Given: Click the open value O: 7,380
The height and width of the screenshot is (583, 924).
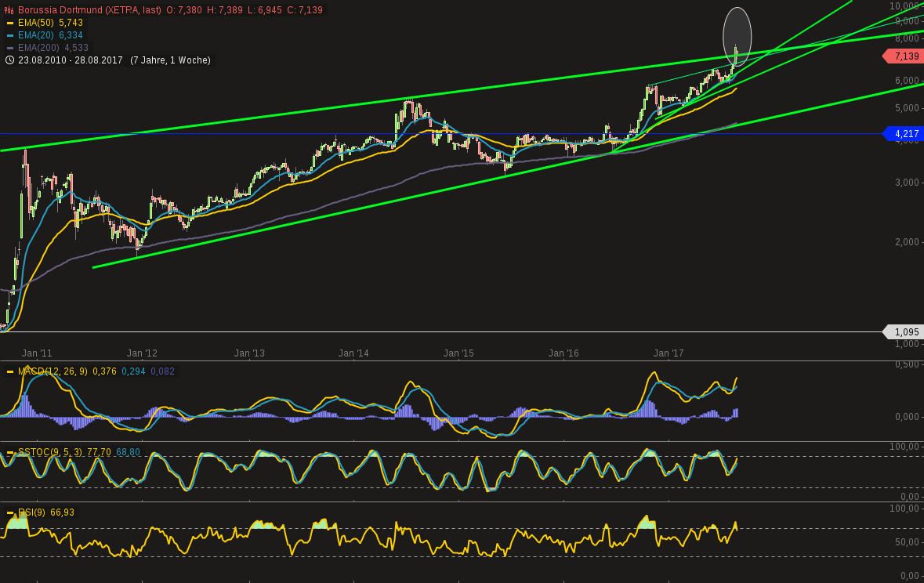Looking at the screenshot, I should pos(184,10).
